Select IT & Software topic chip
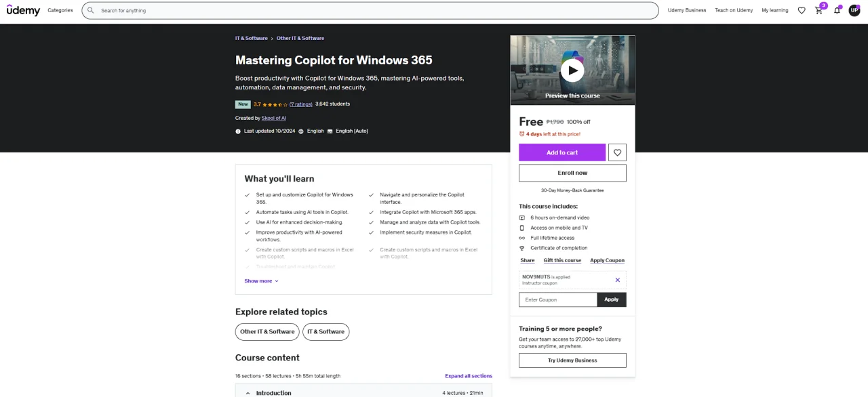The height and width of the screenshot is (397, 868). [x=326, y=332]
